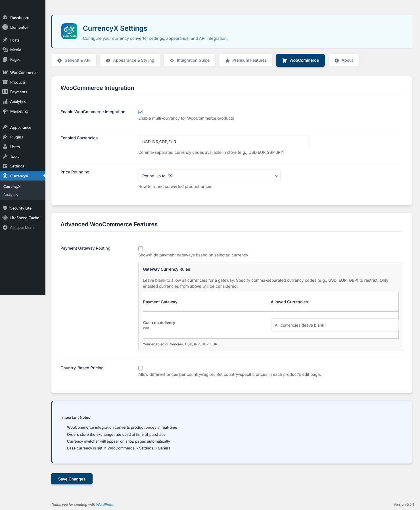Click the code brackets icon on Integration Guide tab
The width and height of the screenshot is (420, 510).
(x=172, y=61)
